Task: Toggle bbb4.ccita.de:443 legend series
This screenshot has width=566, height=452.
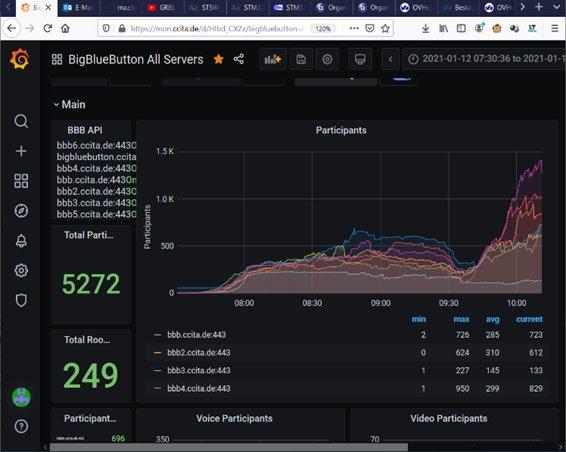Action: pyautogui.click(x=199, y=389)
